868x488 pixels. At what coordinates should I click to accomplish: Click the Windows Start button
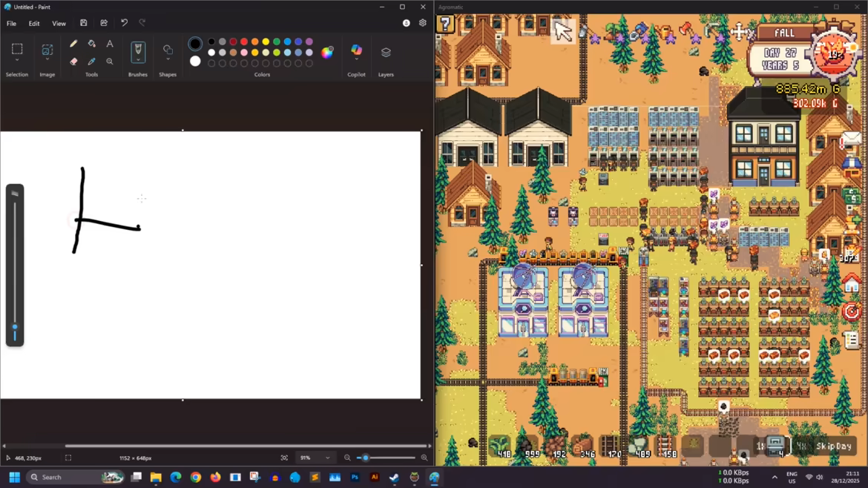point(15,477)
